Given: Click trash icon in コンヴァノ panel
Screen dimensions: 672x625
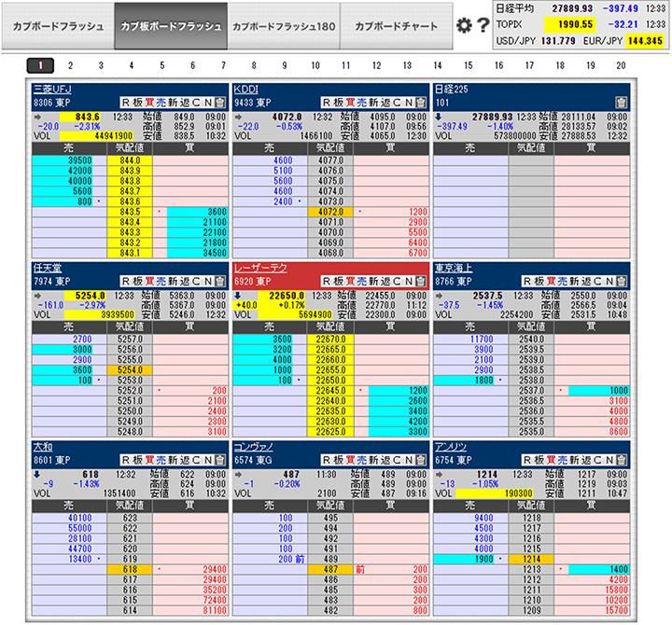Looking at the screenshot, I should click(x=421, y=460).
